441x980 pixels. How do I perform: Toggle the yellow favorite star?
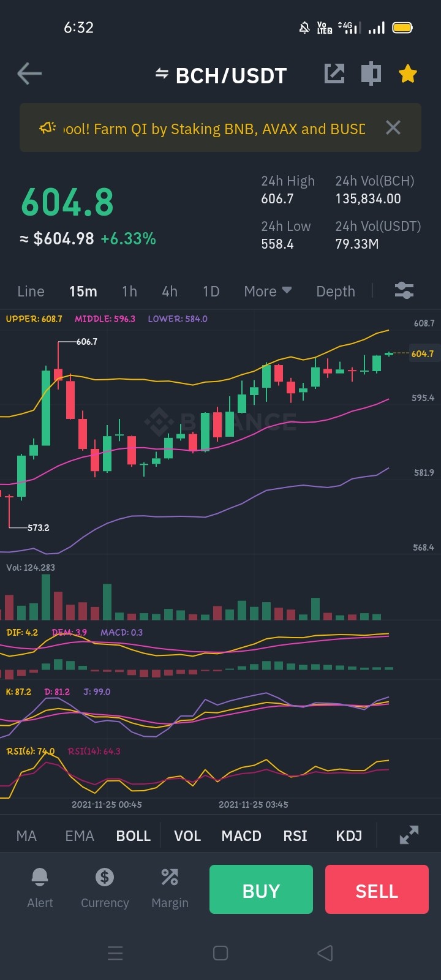(x=407, y=74)
